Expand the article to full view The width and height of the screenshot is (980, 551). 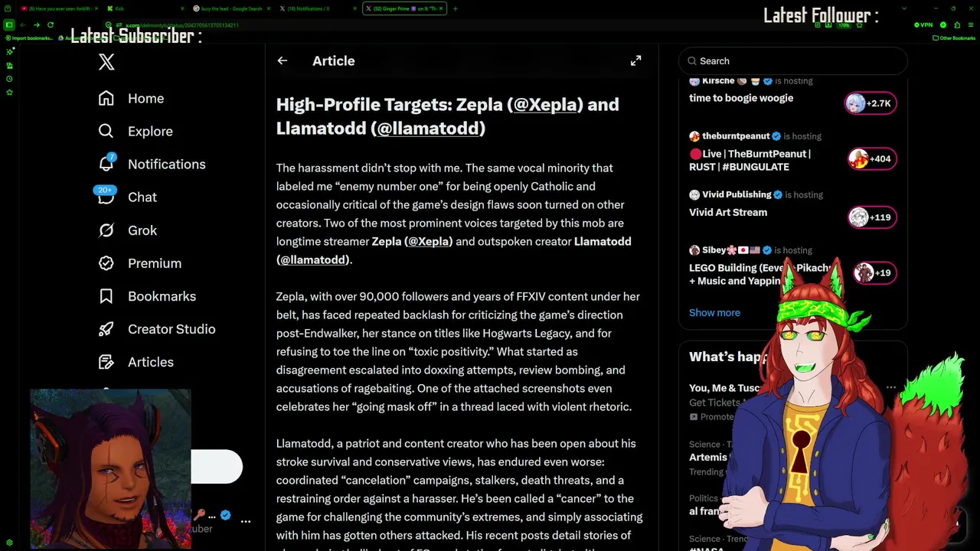coord(635,60)
